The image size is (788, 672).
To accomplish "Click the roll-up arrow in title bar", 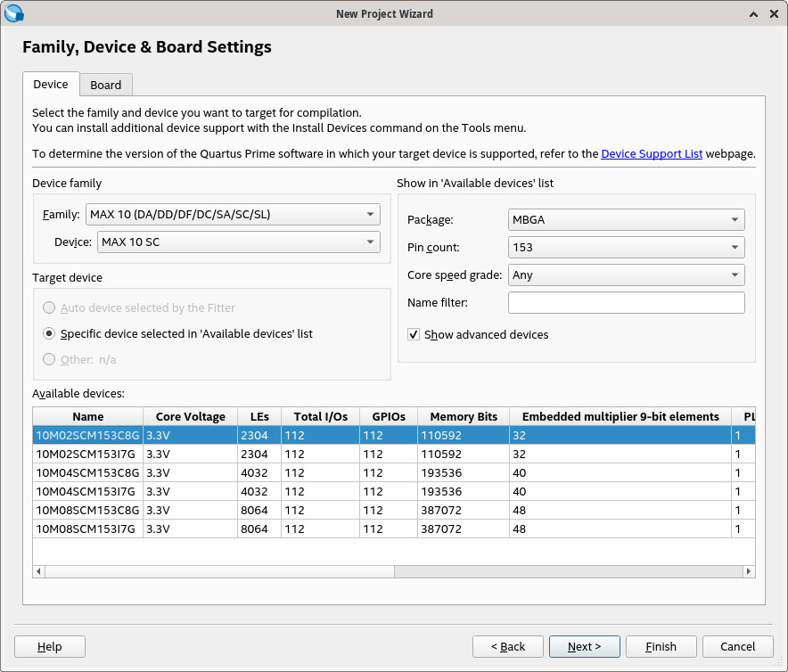I will click(753, 14).
